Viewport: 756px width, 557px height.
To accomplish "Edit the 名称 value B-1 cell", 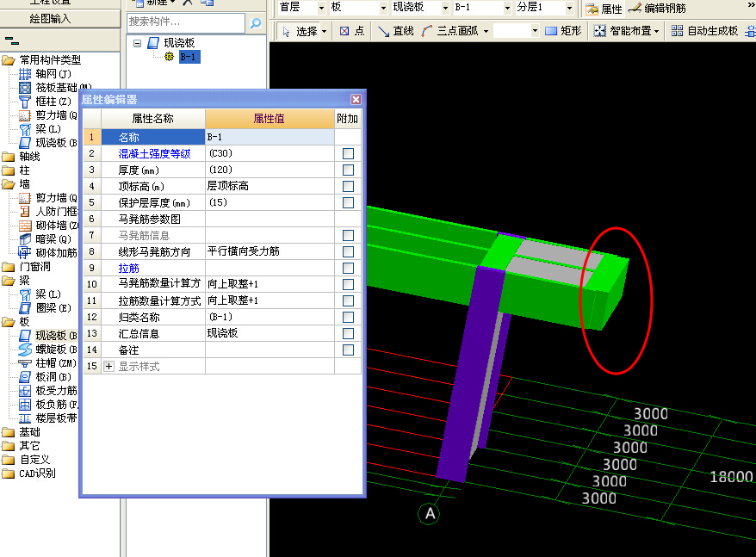I will click(x=270, y=137).
